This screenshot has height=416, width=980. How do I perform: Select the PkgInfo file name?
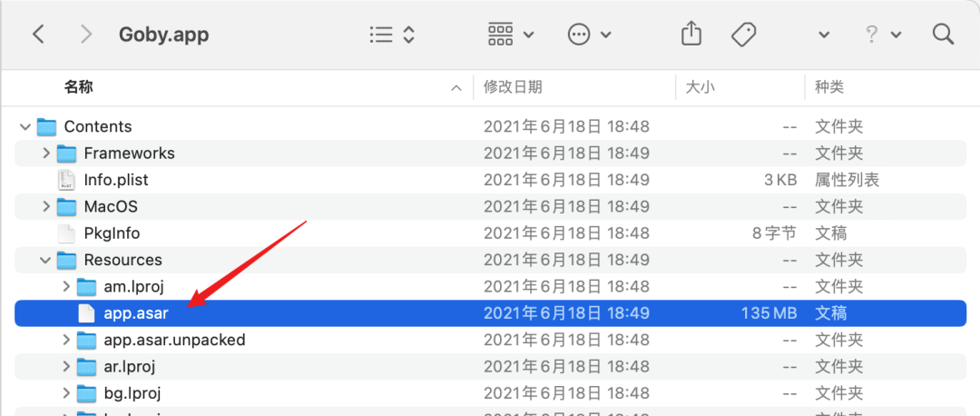(112, 233)
